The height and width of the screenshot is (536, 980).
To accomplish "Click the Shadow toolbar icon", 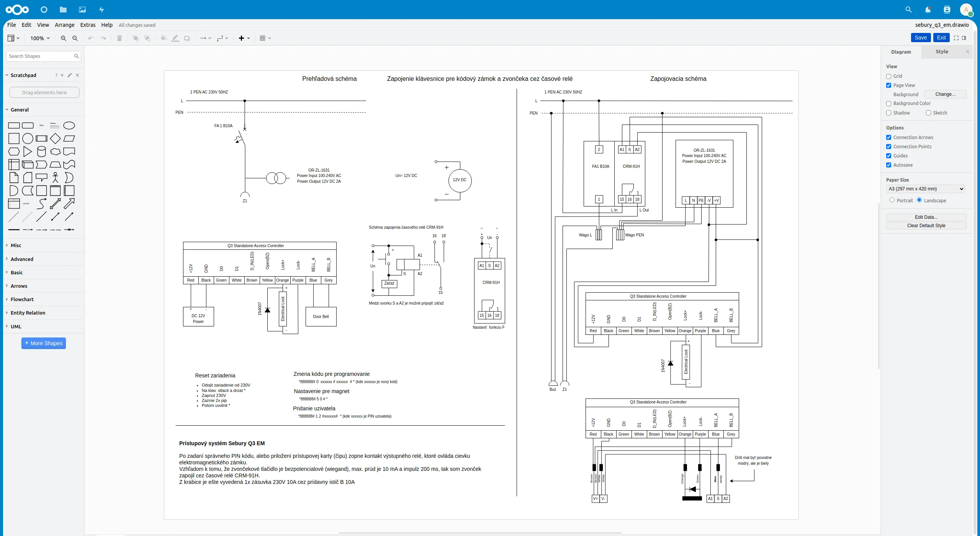I will [x=187, y=38].
